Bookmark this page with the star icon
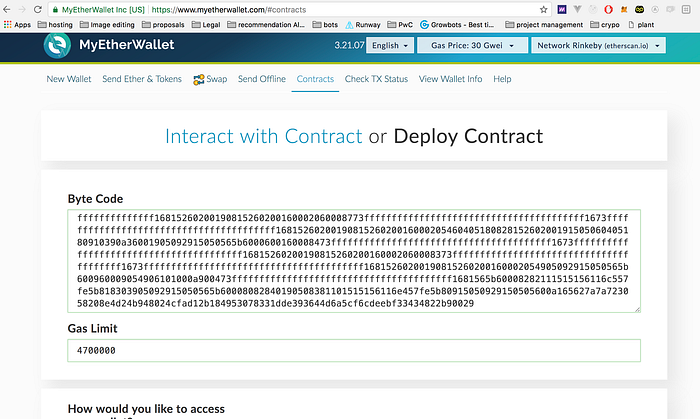 coord(543,9)
